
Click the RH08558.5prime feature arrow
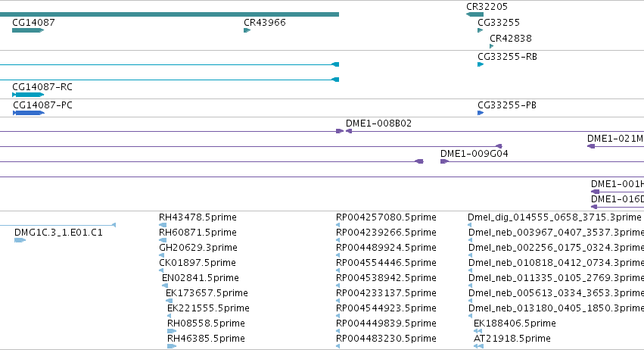[172, 331]
